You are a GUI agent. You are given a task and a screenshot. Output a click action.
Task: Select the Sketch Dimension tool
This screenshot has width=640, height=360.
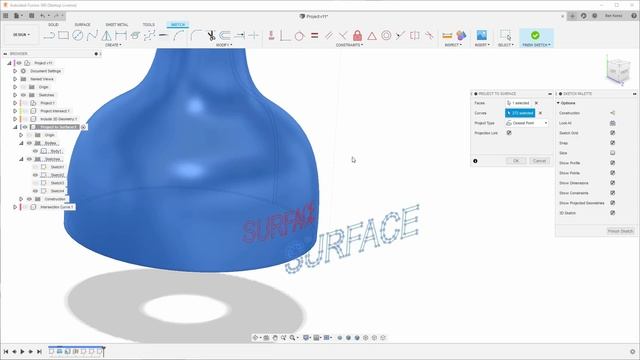coord(121,36)
